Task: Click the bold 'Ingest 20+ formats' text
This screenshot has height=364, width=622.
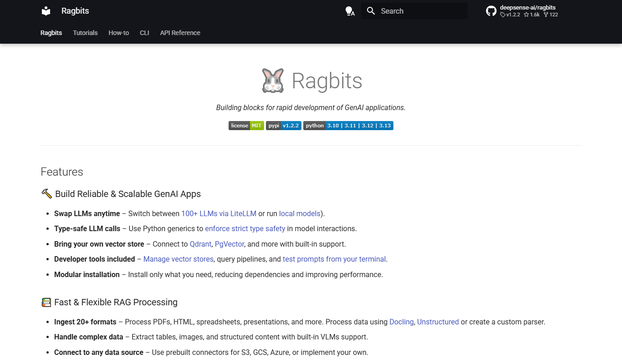Action: click(x=85, y=322)
